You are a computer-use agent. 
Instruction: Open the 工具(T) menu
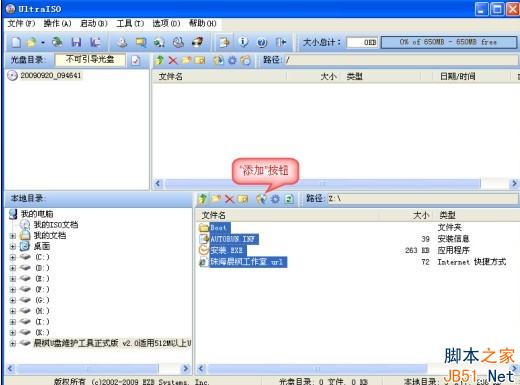(x=130, y=23)
